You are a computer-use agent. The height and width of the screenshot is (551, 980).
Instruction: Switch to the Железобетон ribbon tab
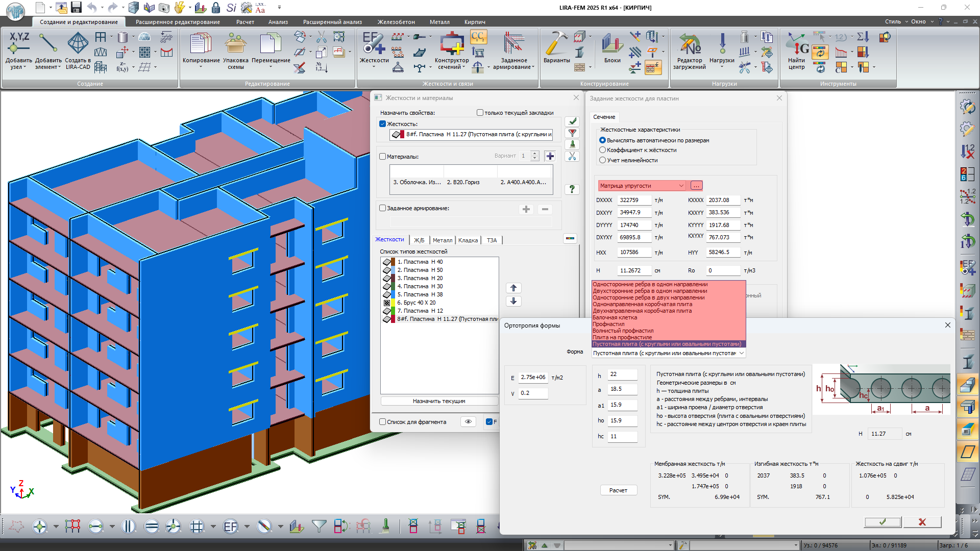pyautogui.click(x=396, y=22)
